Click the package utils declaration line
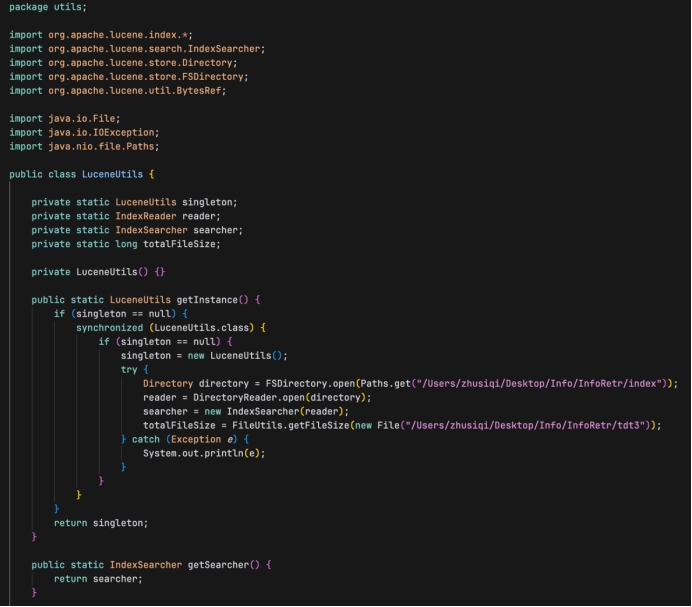This screenshot has width=692, height=607. tap(48, 7)
